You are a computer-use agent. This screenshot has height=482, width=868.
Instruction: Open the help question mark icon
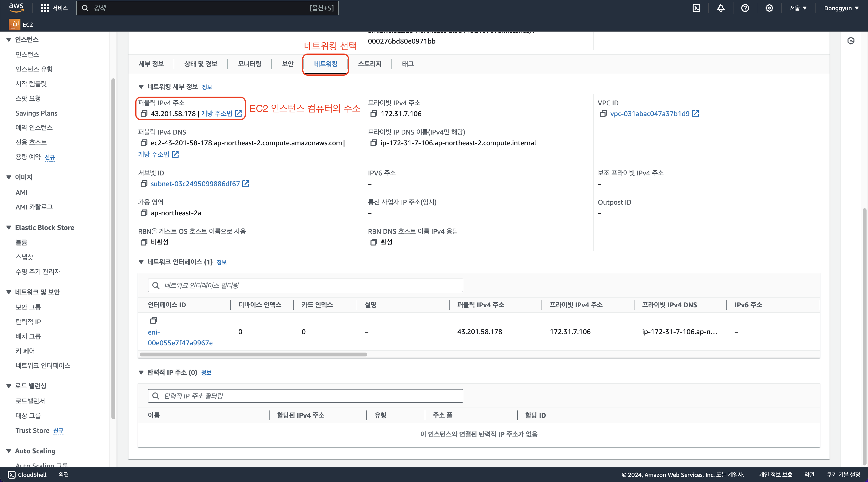pyautogui.click(x=745, y=8)
